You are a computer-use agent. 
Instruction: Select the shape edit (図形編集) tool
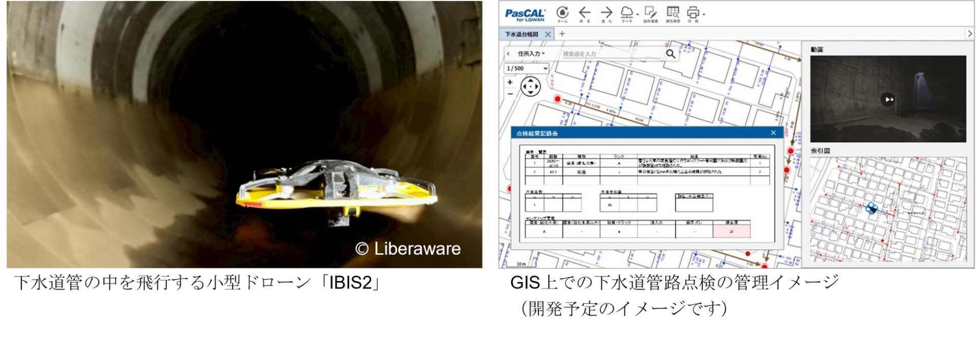pyautogui.click(x=650, y=14)
